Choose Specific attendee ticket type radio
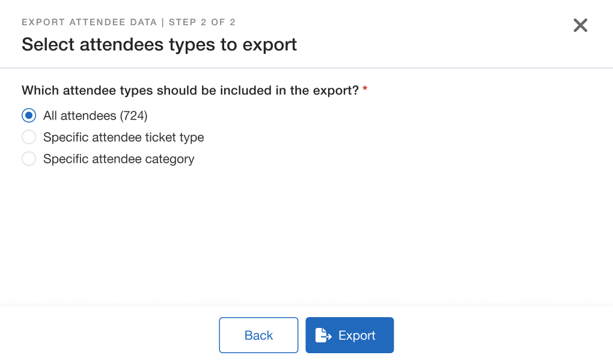The image size is (613, 364). 29,138
